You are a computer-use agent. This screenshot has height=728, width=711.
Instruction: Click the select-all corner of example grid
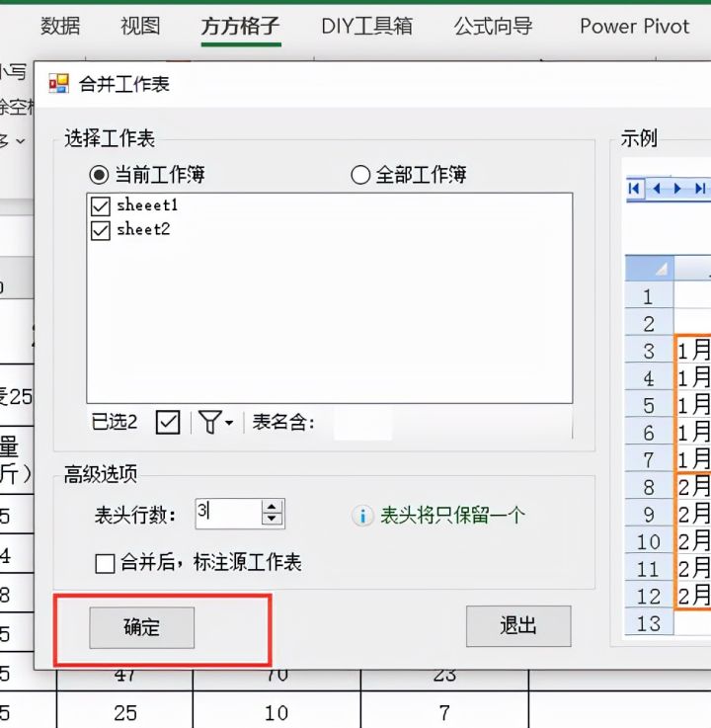[649, 269]
